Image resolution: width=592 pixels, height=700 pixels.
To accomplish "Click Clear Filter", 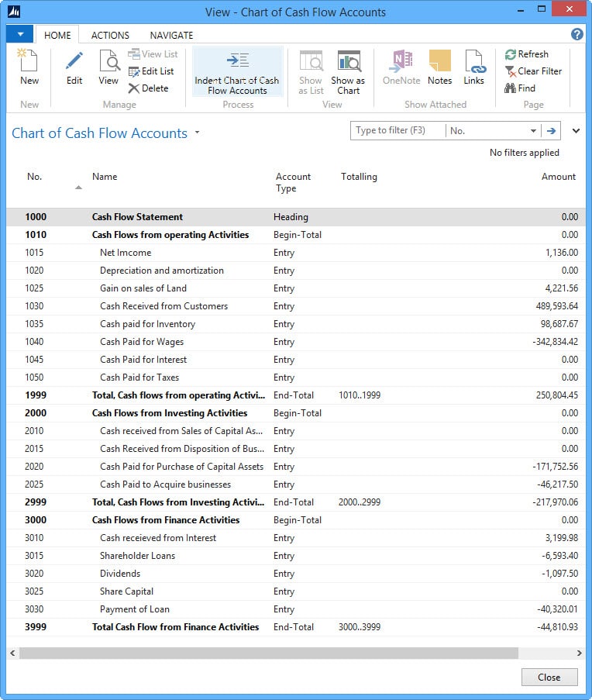I will 533,71.
